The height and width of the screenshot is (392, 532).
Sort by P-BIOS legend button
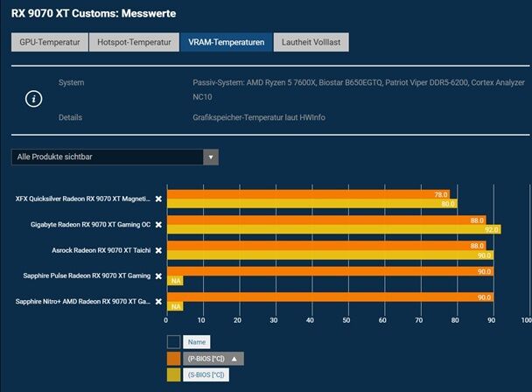point(213,359)
